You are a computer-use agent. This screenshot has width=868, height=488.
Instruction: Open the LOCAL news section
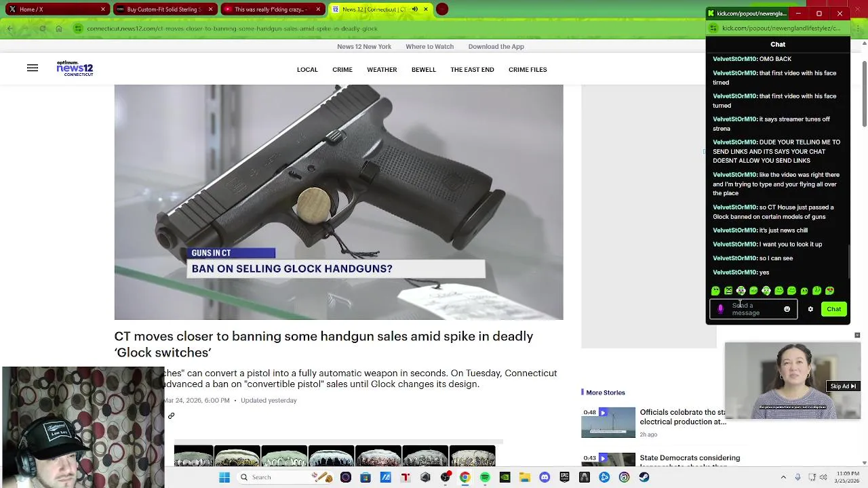pos(307,70)
